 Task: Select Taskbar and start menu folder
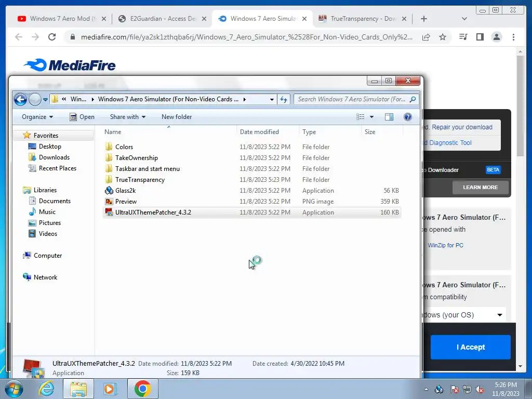tap(147, 169)
